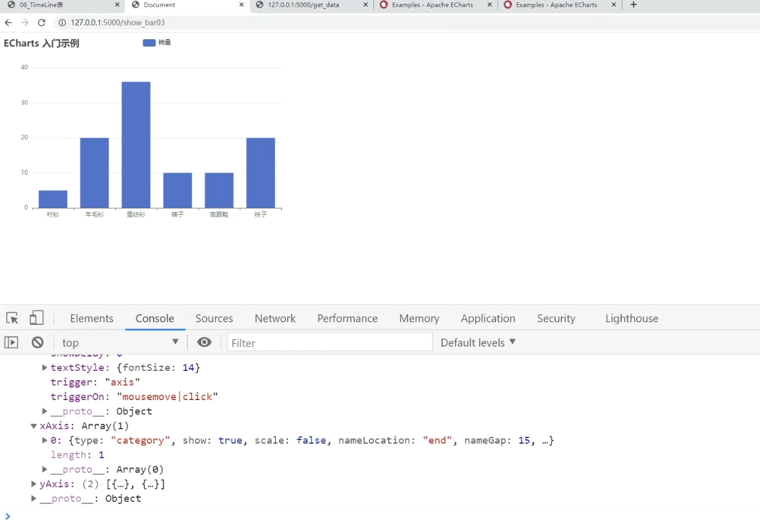
Task: Open the Application panel tab
Action: [488, 318]
